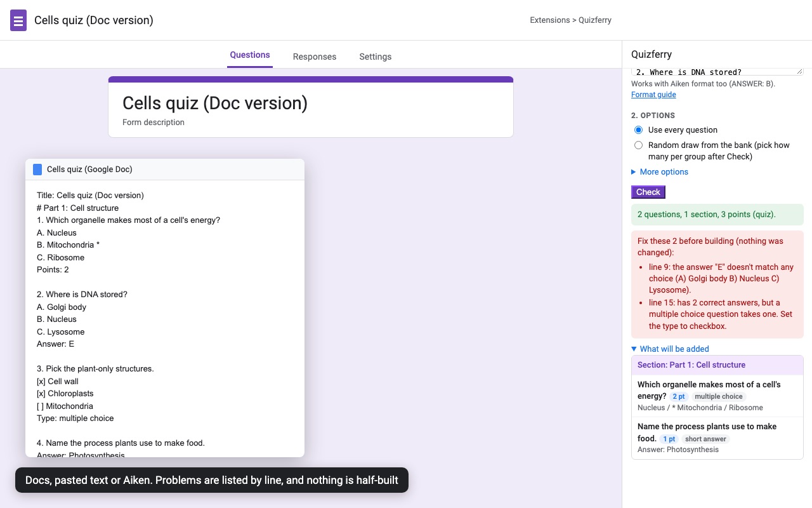Click the quiz text input box in Quizferry
Image resolution: width=812 pixels, height=508 pixels.
point(717,72)
